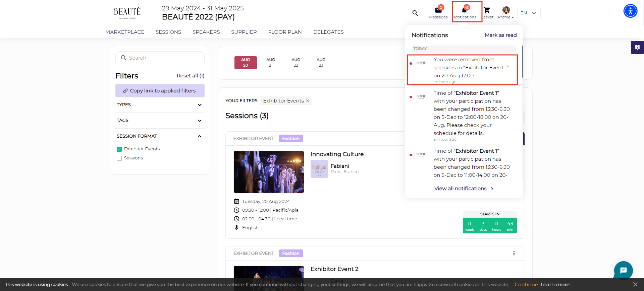The width and height of the screenshot is (644, 291).
Task: Click the STARTS IN countdown widget
Action: (x=490, y=222)
